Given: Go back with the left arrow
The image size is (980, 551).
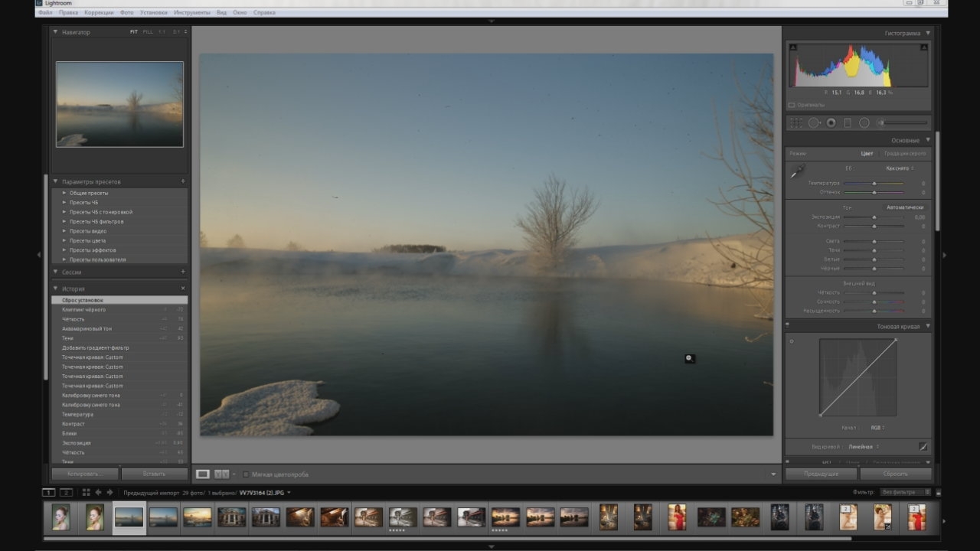Looking at the screenshot, I should tap(99, 492).
